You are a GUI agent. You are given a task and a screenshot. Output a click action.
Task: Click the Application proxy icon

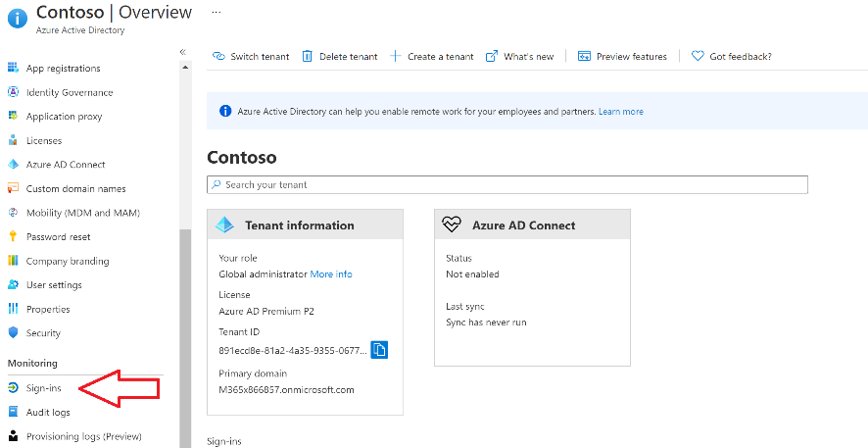click(13, 117)
